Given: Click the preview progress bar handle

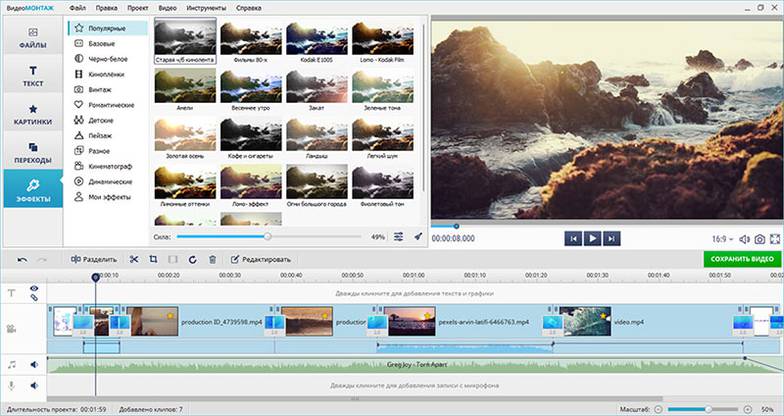Looking at the screenshot, I should pyautogui.click(x=456, y=226).
